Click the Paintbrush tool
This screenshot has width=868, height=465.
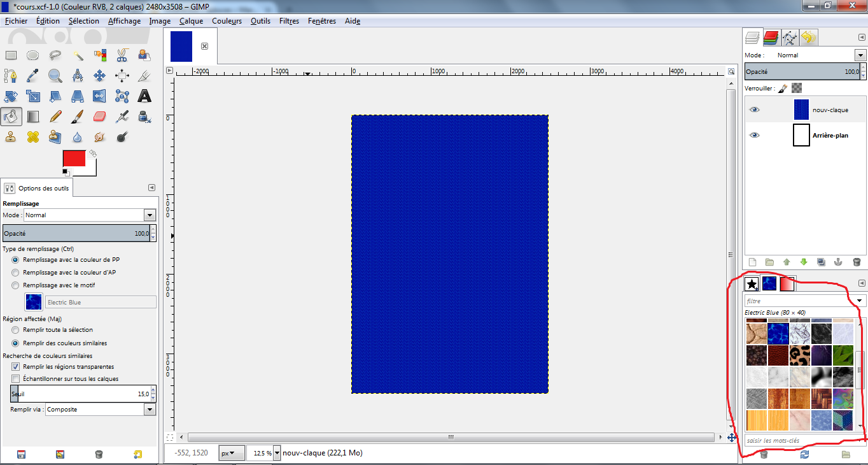coord(78,117)
